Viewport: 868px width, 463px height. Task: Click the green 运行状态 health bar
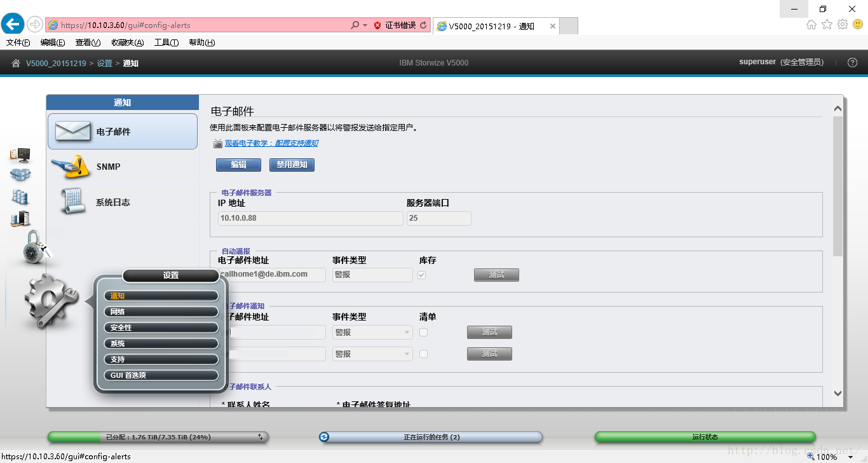coord(705,437)
